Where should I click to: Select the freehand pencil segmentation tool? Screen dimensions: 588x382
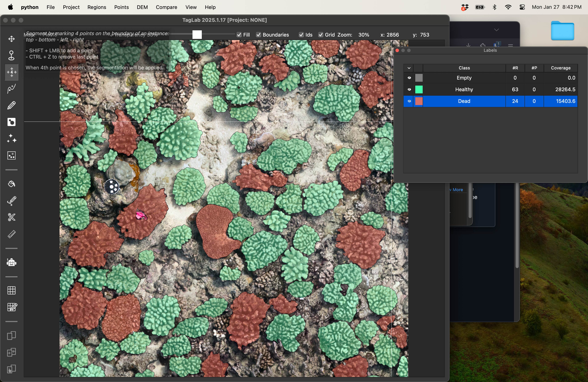point(11,106)
